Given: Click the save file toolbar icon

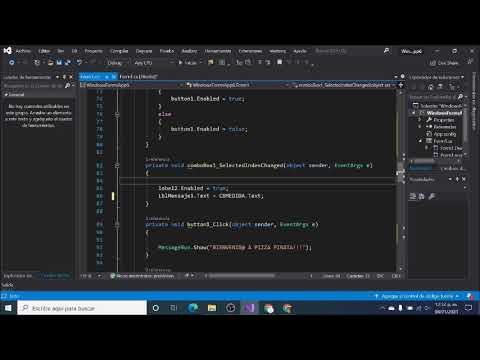Looking at the screenshot, I should click(59, 62).
